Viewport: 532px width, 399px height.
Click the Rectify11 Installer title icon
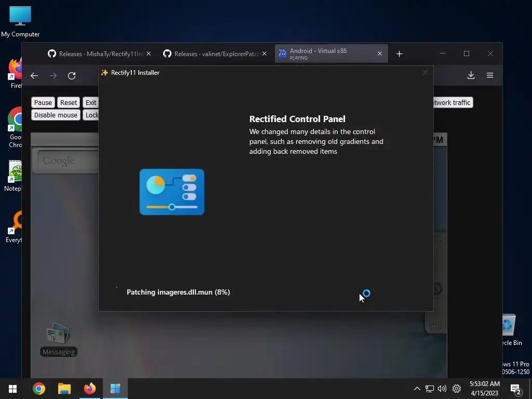point(104,73)
